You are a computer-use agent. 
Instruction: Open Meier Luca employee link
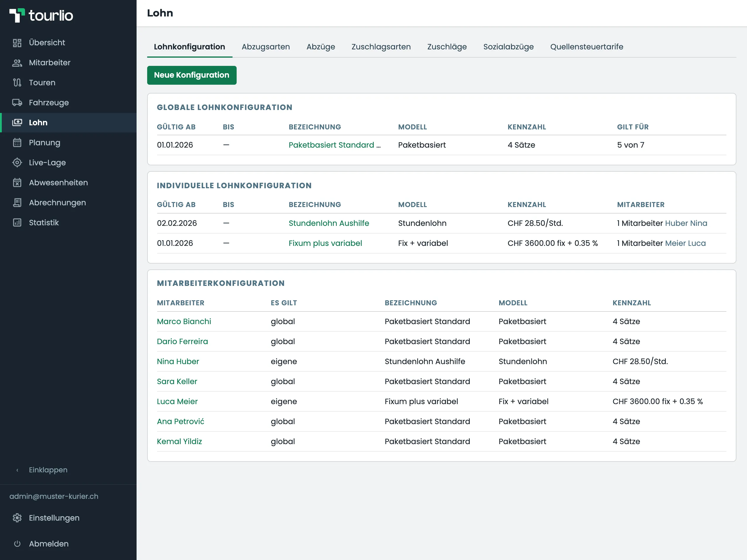click(x=685, y=243)
